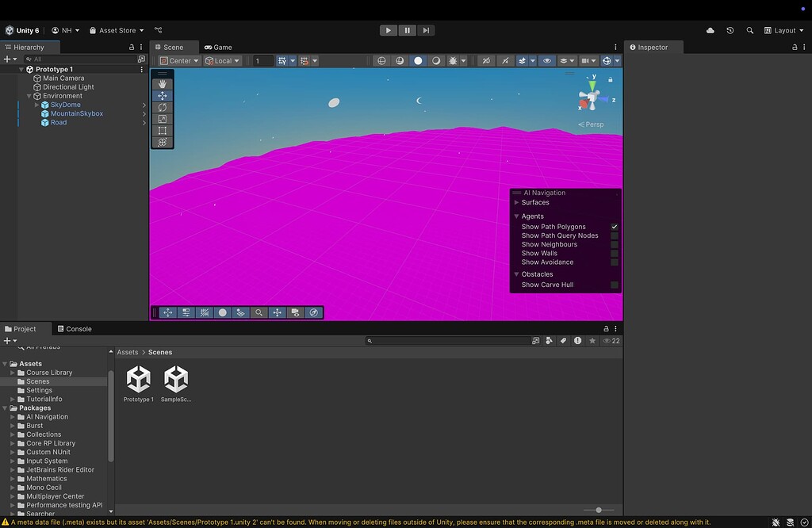Click the search magnifier in the bottom Scene toolbar
812x528 pixels.
point(259,312)
